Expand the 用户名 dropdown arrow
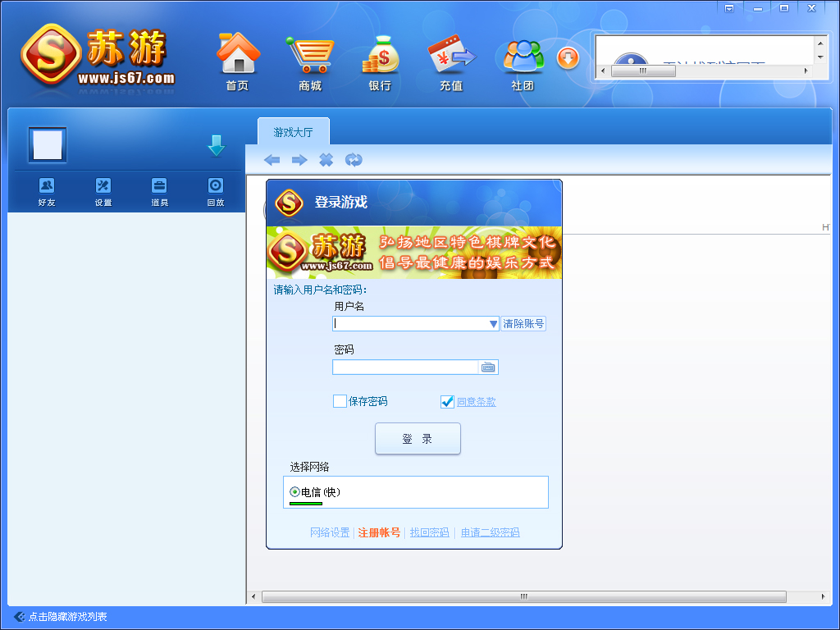 (x=493, y=324)
